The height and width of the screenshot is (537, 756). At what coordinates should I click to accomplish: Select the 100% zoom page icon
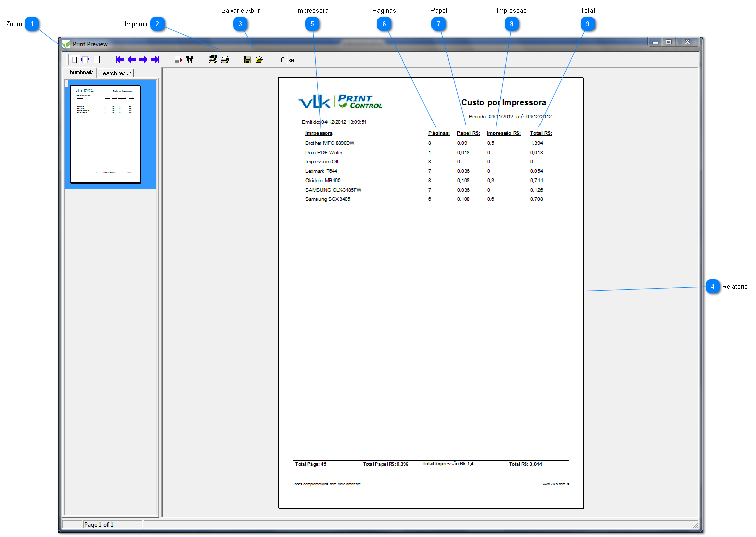97,59
